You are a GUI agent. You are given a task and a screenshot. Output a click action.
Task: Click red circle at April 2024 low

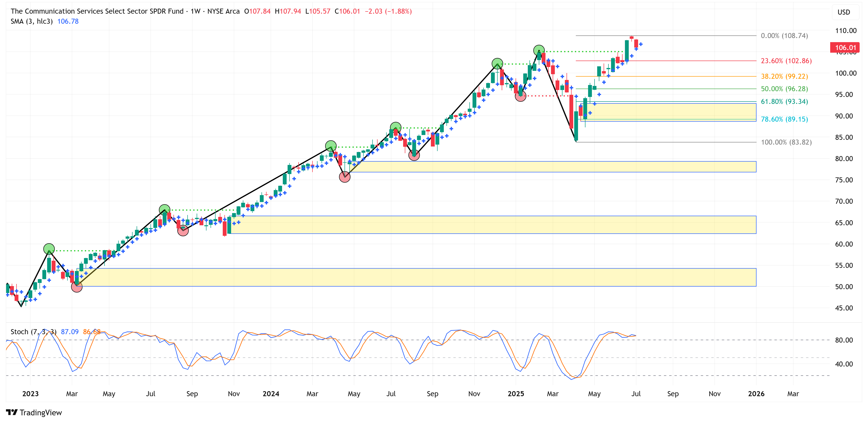(344, 177)
